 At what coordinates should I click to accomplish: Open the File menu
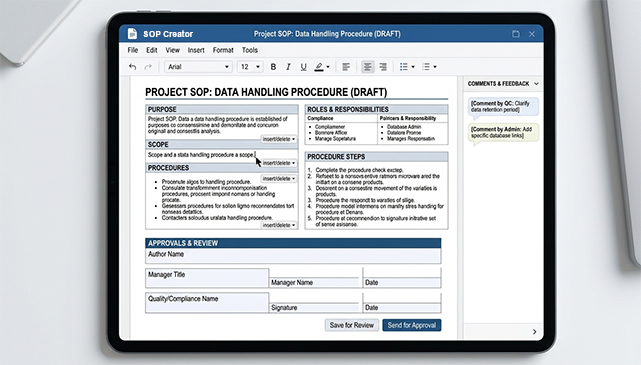132,50
